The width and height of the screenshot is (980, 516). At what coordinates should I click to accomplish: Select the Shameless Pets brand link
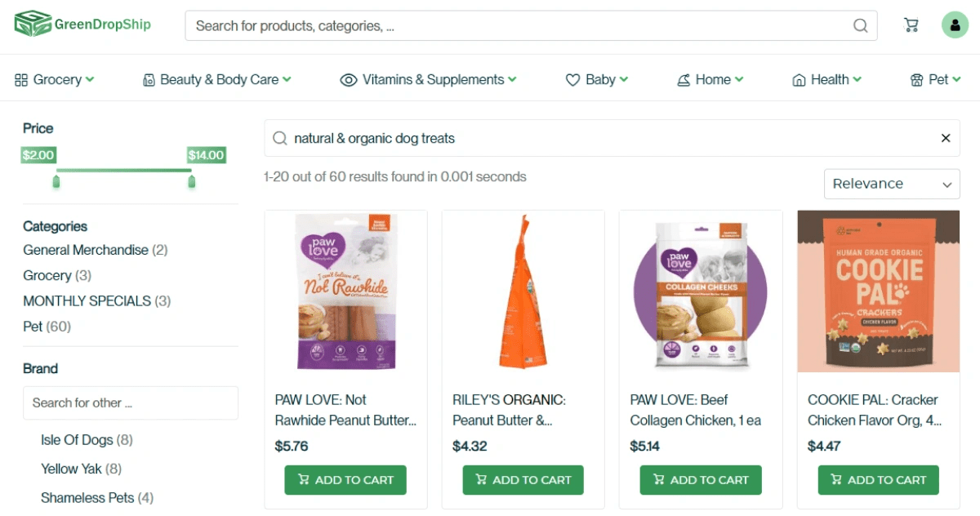tap(97, 497)
